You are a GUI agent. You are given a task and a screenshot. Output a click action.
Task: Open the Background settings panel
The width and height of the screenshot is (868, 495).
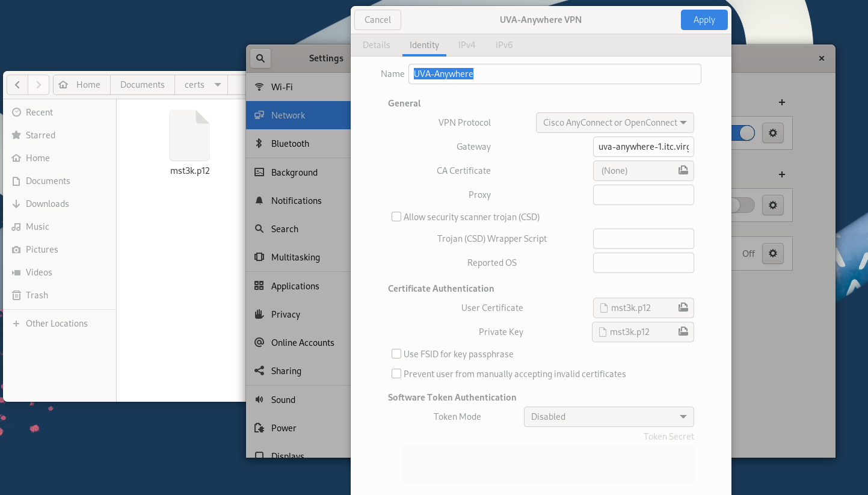pyautogui.click(x=294, y=172)
